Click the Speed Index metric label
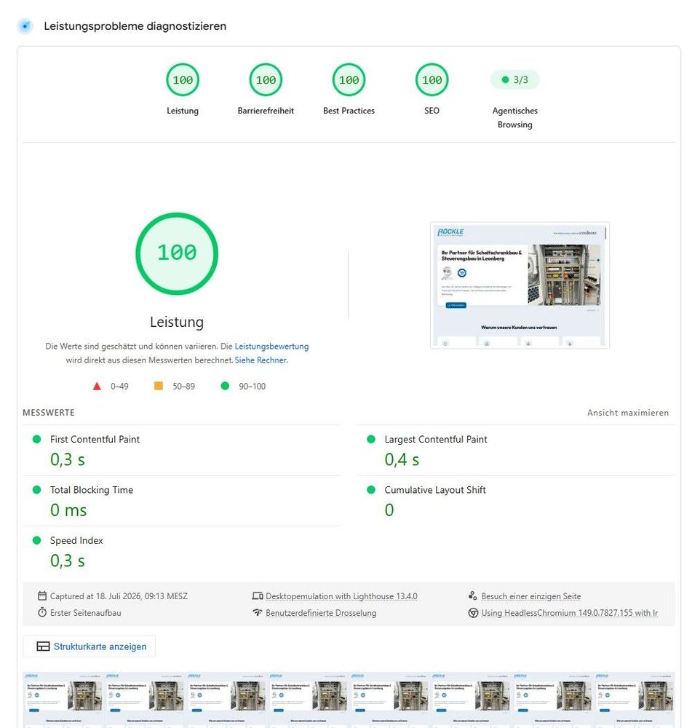This screenshot has width=700, height=728. (76, 540)
